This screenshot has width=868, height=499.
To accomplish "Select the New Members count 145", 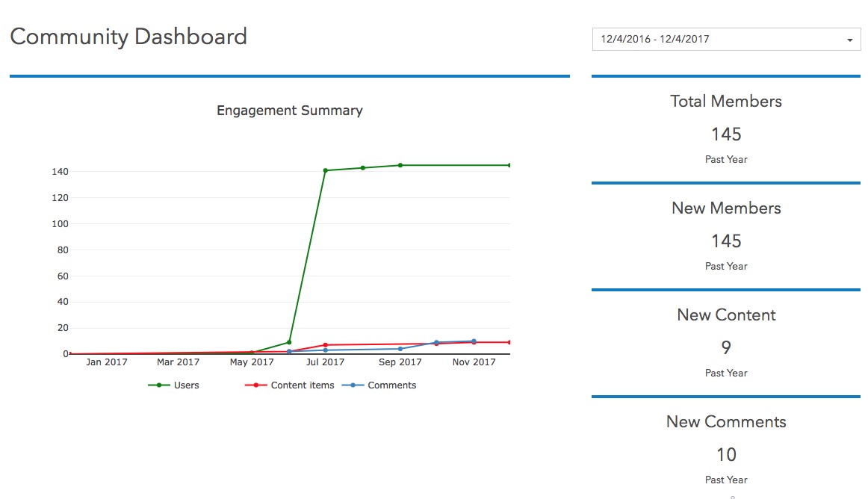I will click(726, 241).
